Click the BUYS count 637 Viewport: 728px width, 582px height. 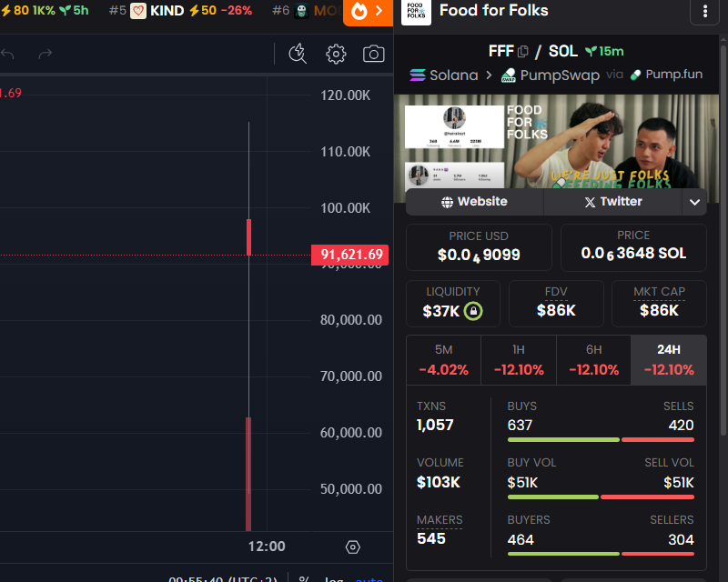pyautogui.click(x=520, y=425)
